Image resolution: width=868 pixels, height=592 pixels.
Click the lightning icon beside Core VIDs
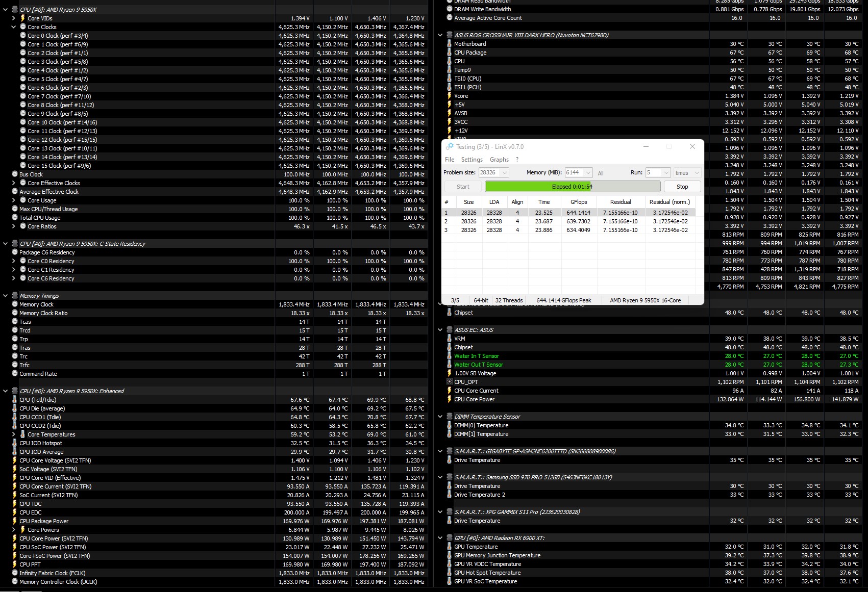(23, 18)
